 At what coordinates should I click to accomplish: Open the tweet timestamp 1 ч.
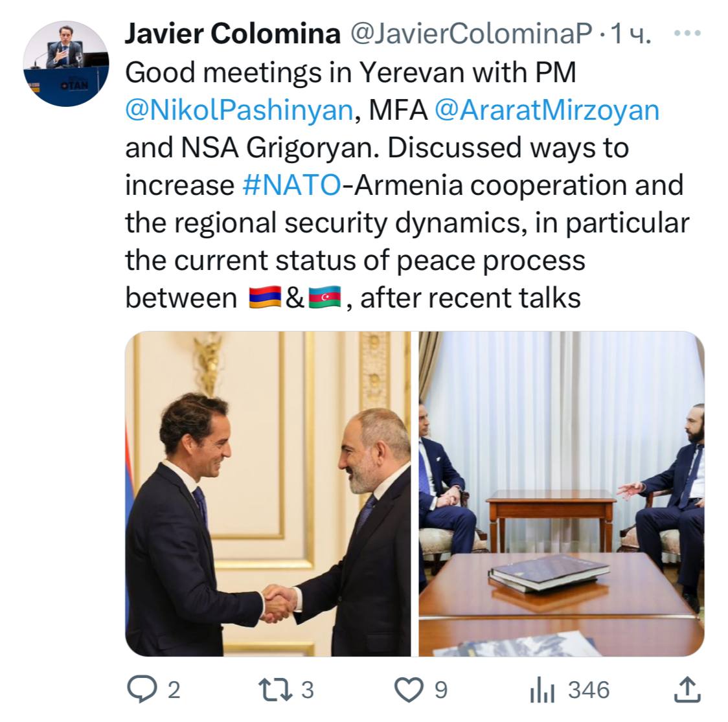(631, 34)
